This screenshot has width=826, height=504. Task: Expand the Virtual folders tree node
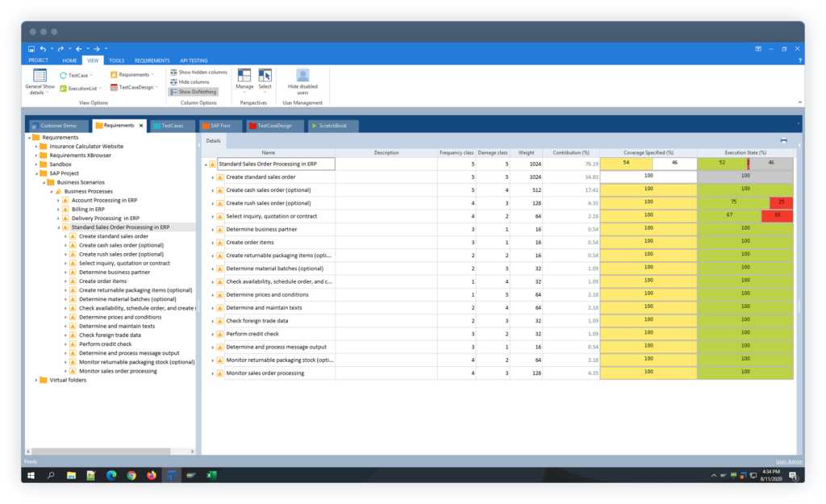36,380
